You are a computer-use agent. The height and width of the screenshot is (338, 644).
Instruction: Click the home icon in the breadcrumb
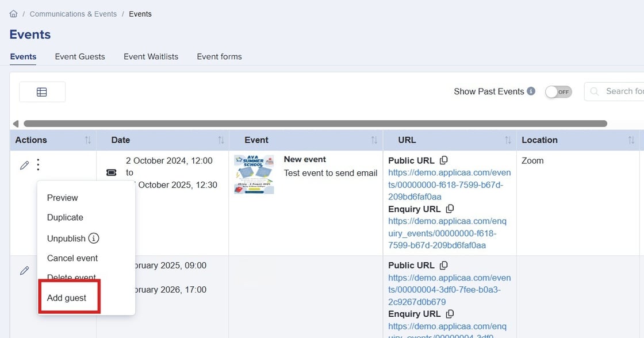13,13
